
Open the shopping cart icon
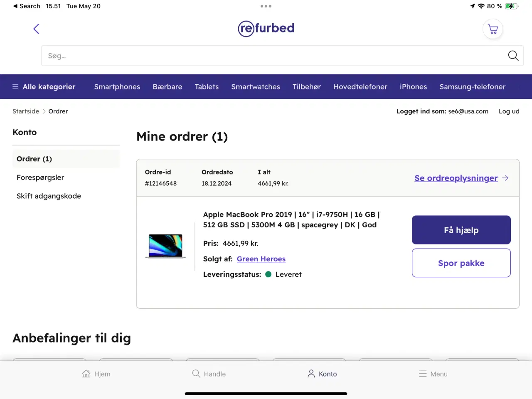493,29
